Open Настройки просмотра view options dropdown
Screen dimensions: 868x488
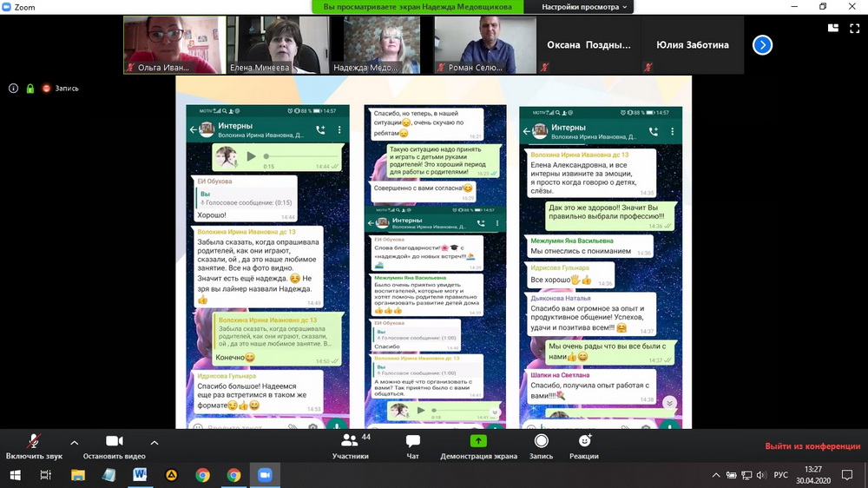click(x=584, y=7)
